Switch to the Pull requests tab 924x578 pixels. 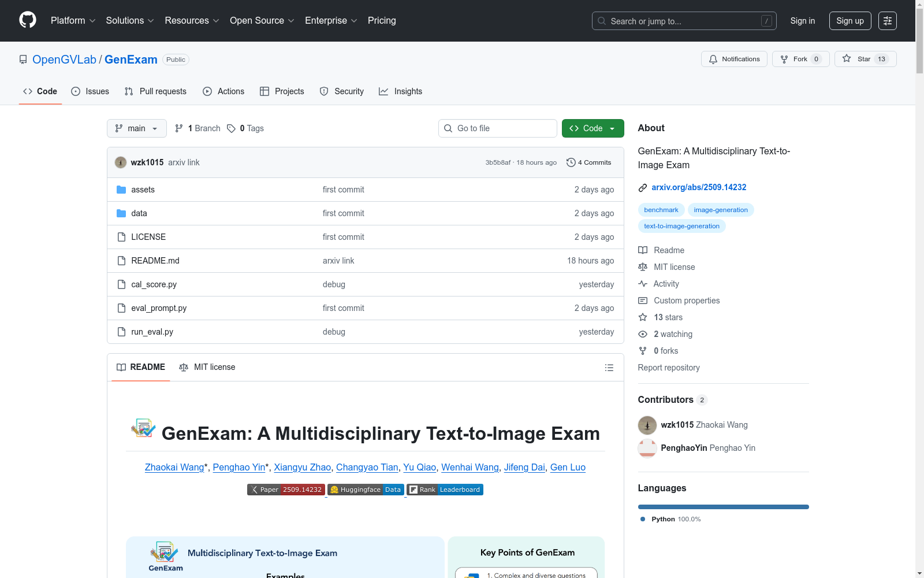click(155, 91)
